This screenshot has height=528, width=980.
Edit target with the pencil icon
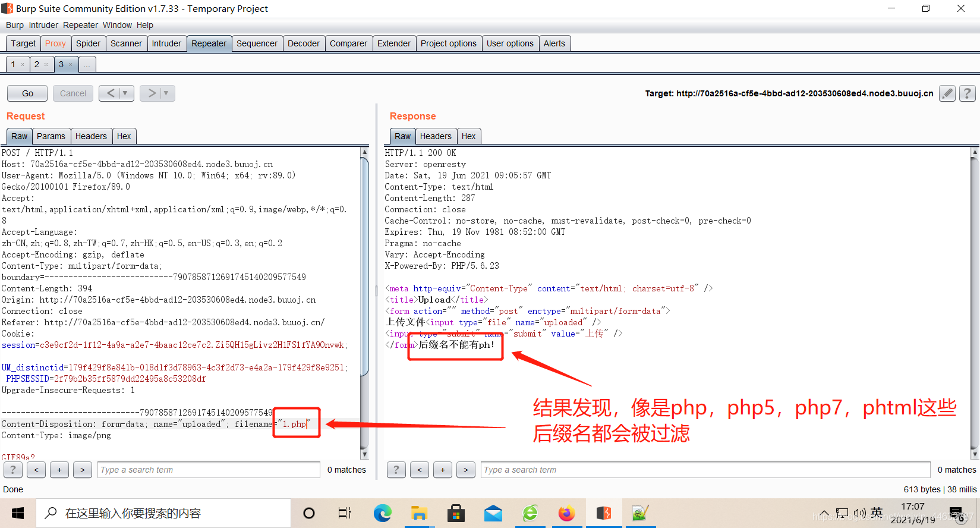[947, 93]
